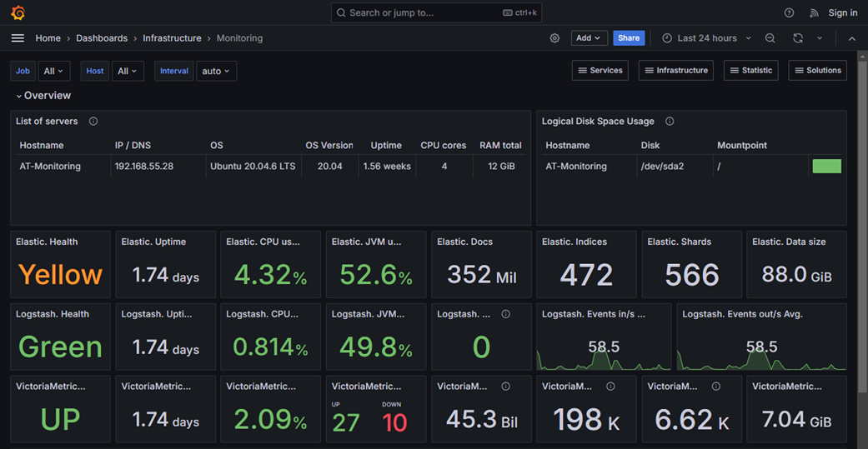868x449 pixels.
Task: Focus the Search or jump to field
Action: pyautogui.click(x=436, y=12)
